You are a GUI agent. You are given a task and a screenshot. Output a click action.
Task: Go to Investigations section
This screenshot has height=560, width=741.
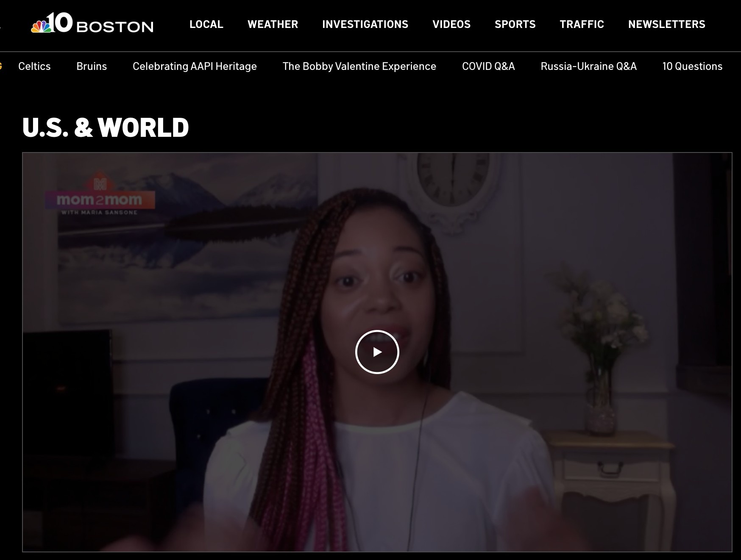[365, 24]
